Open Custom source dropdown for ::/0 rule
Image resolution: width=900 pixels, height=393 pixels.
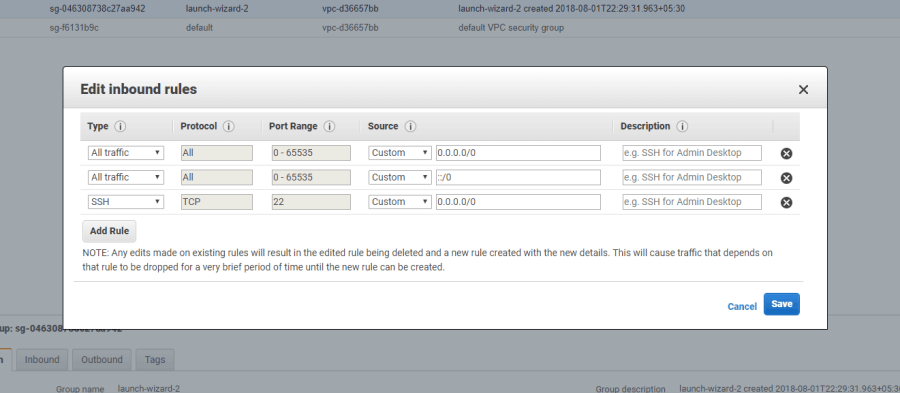pyautogui.click(x=399, y=177)
